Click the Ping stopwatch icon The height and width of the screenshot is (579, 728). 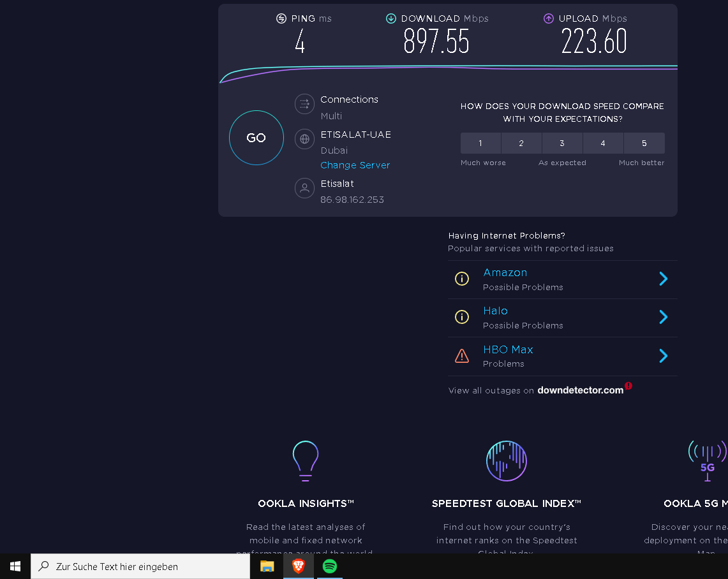pyautogui.click(x=281, y=18)
